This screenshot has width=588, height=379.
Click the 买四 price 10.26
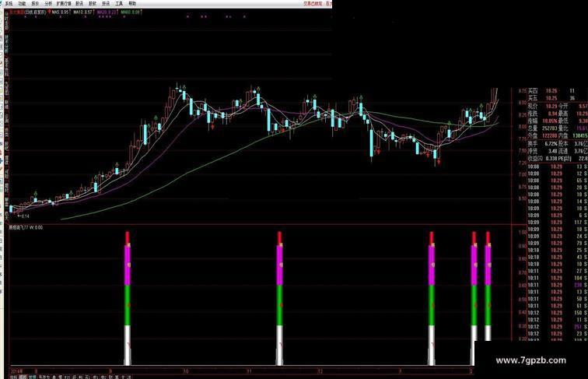[x=551, y=91]
